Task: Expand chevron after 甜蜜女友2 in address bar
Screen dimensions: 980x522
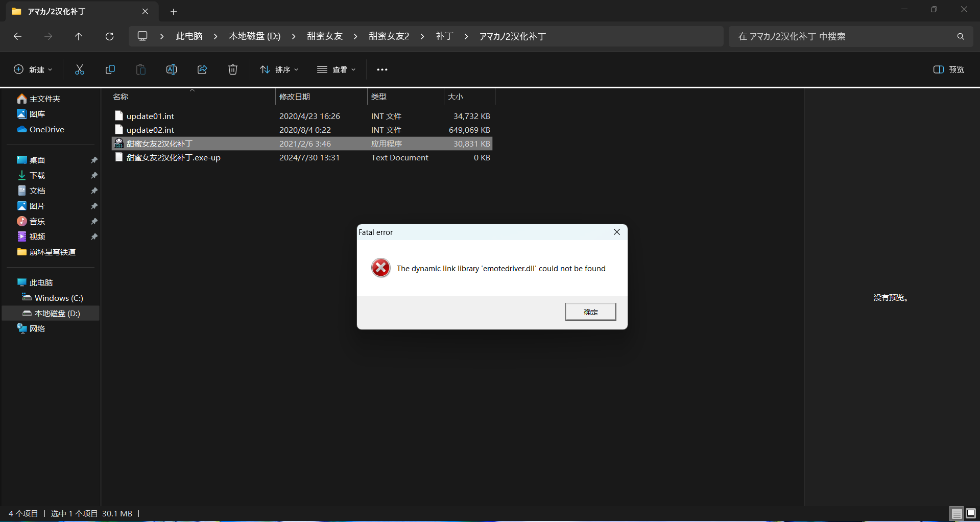Action: pos(422,36)
